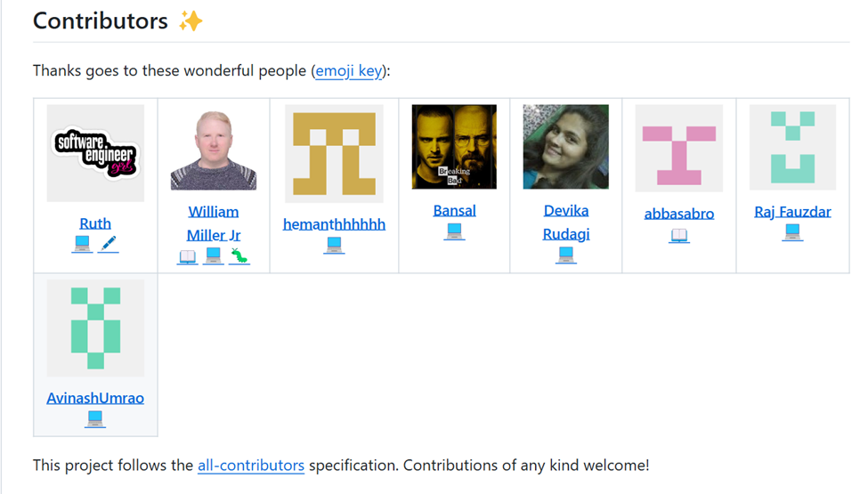This screenshot has height=494, width=868.
Task: Click Bansal's laptop code emoji
Action: pyautogui.click(x=455, y=231)
